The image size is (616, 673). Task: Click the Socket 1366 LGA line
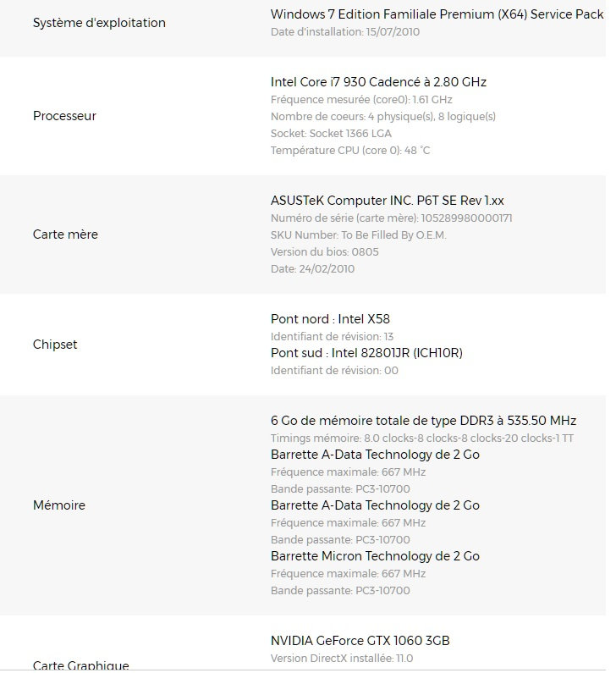pos(331,134)
